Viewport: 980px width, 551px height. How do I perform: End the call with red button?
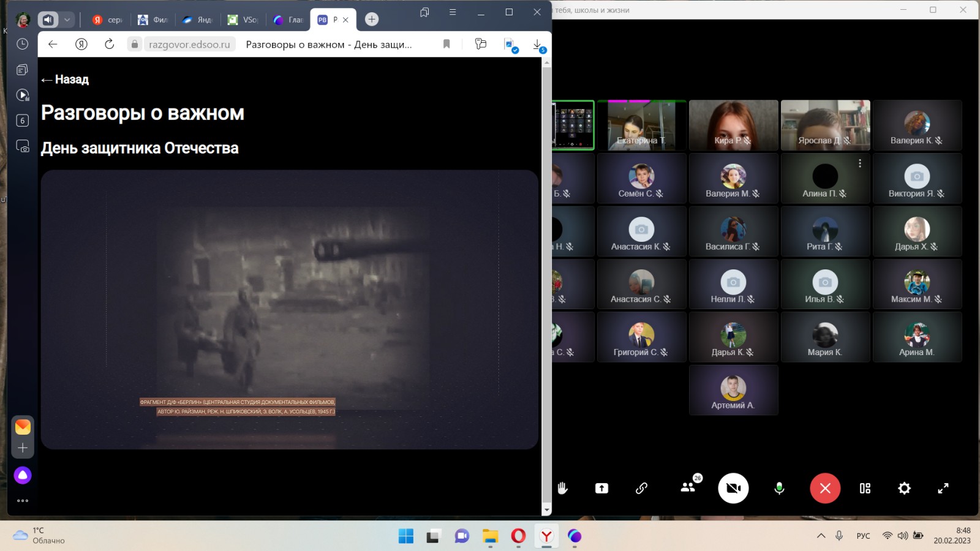click(825, 488)
